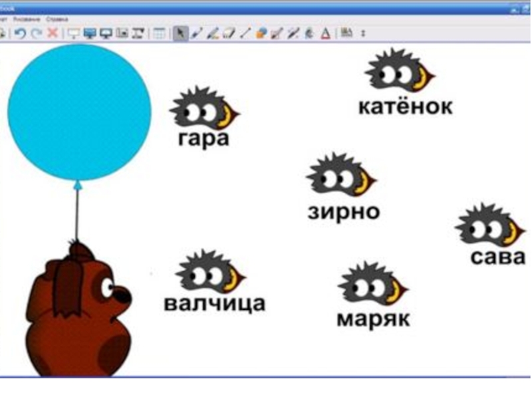Open the Screen Capture toolbar icon
532x399 pixels.
122,33
